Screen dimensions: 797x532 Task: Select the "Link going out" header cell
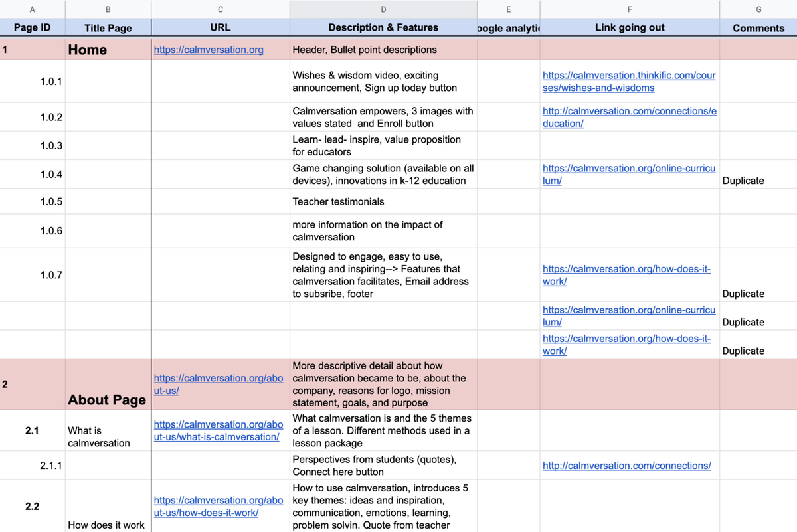[630, 28]
